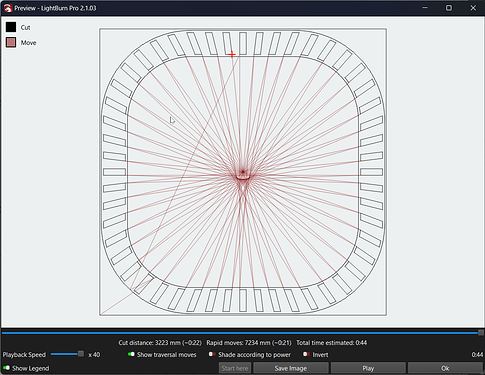Screen dimensions: 485x375
Task: Close preview with Ok button
Action: [445, 368]
